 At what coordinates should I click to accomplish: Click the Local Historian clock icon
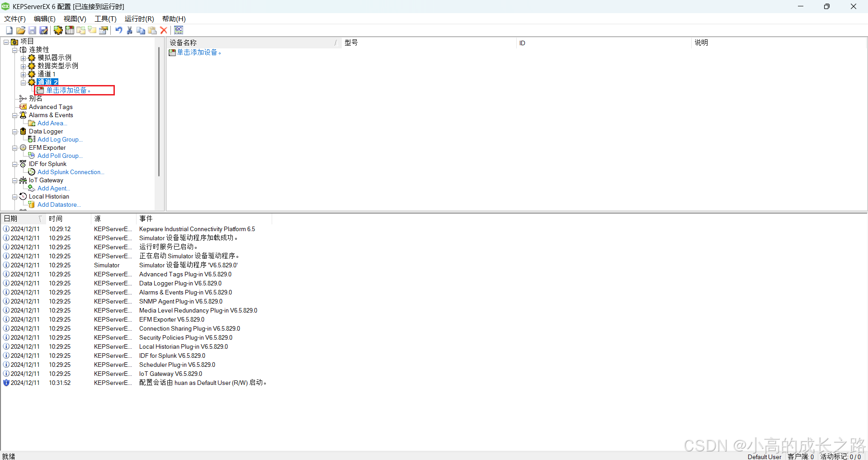click(x=23, y=196)
